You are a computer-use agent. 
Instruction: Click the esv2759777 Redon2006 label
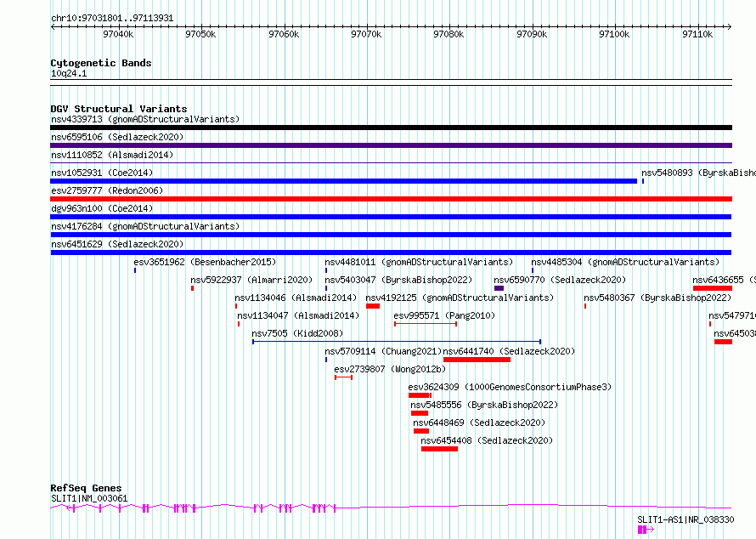click(x=107, y=190)
